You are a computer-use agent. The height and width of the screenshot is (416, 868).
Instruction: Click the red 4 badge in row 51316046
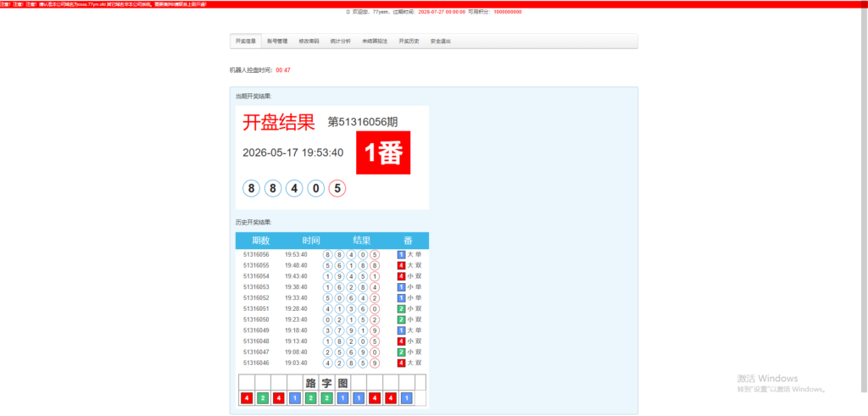401,363
